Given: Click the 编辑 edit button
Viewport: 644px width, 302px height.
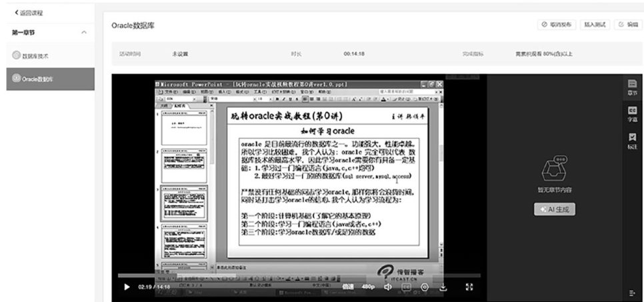Looking at the screenshot, I should point(629,24).
